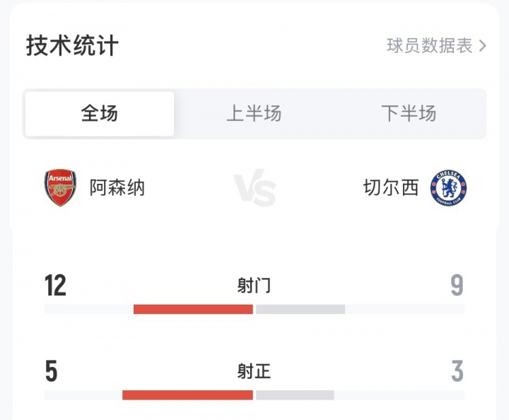The width and height of the screenshot is (509, 420).
Task: Click the 射正 stat label
Action: (x=255, y=371)
